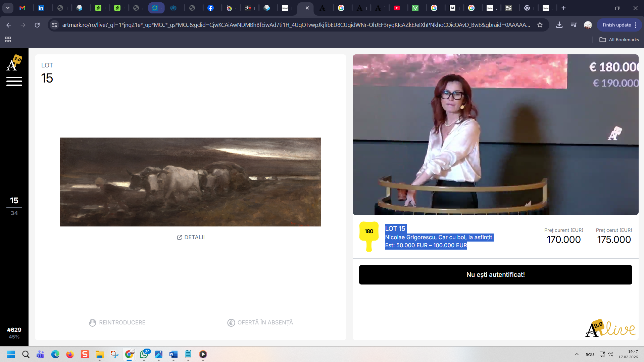
Task: Expand the system tray hidden icons chevron
Action: [577, 354]
